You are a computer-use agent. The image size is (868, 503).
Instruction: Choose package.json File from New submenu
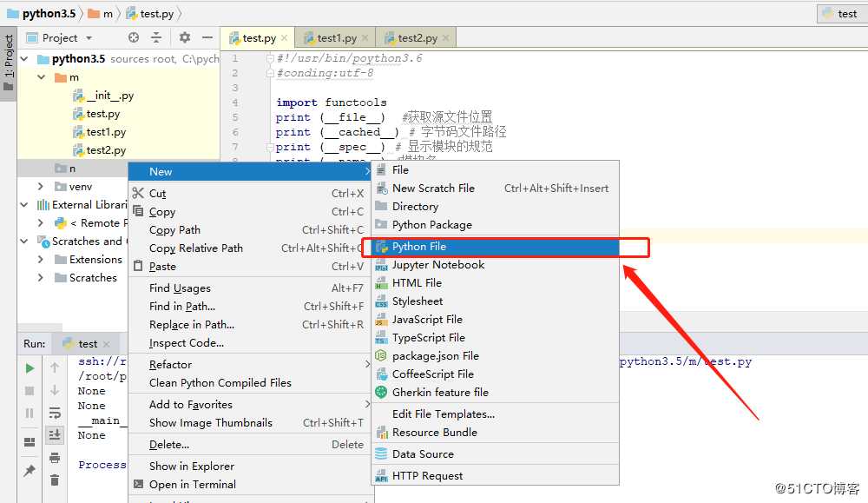pos(495,356)
